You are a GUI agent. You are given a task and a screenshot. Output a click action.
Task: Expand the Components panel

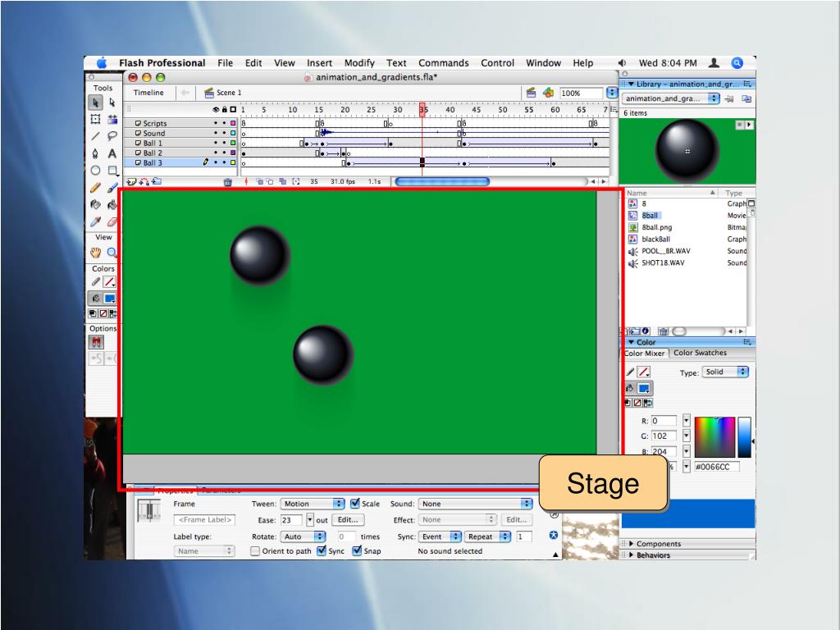click(659, 543)
